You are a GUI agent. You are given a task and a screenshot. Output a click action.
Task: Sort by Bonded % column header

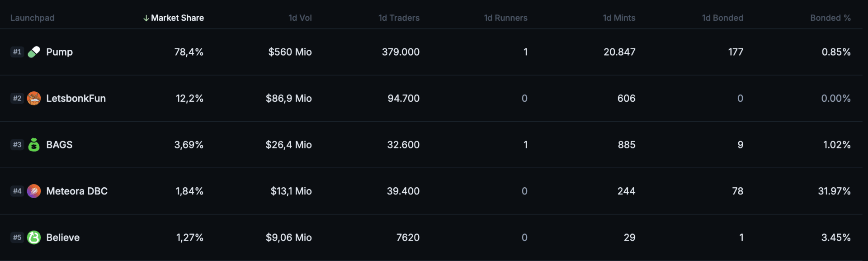[x=830, y=18]
